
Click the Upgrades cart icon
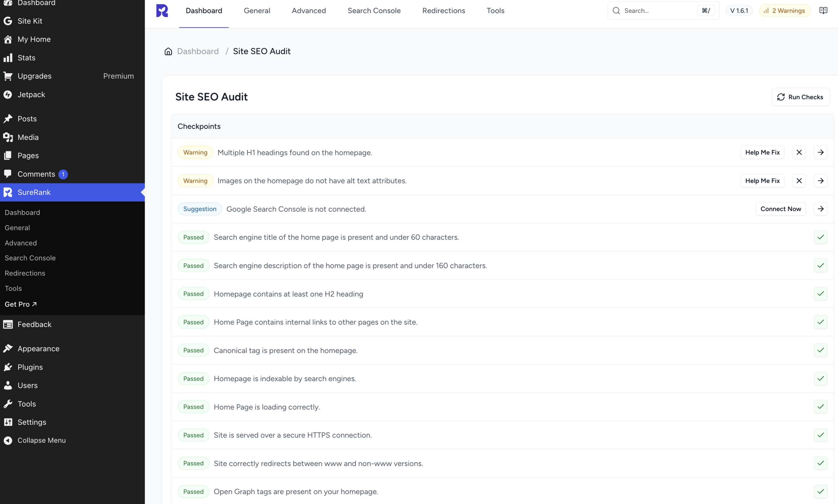[8, 76]
